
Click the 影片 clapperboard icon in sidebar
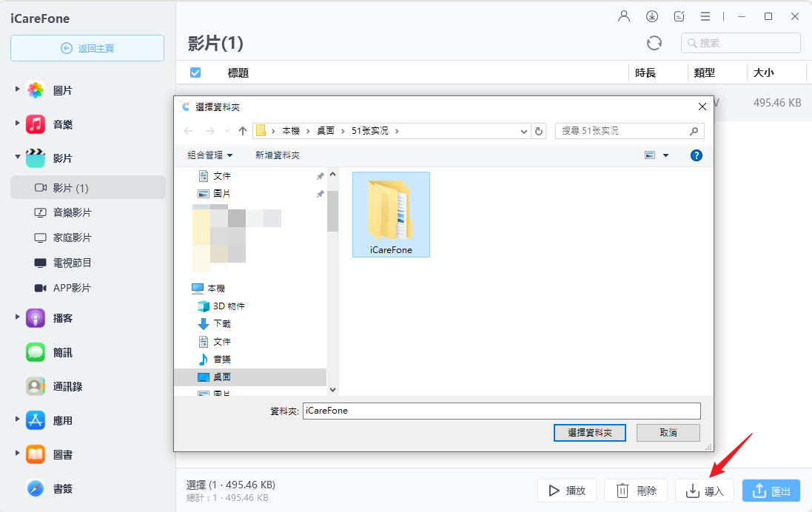pyautogui.click(x=36, y=158)
